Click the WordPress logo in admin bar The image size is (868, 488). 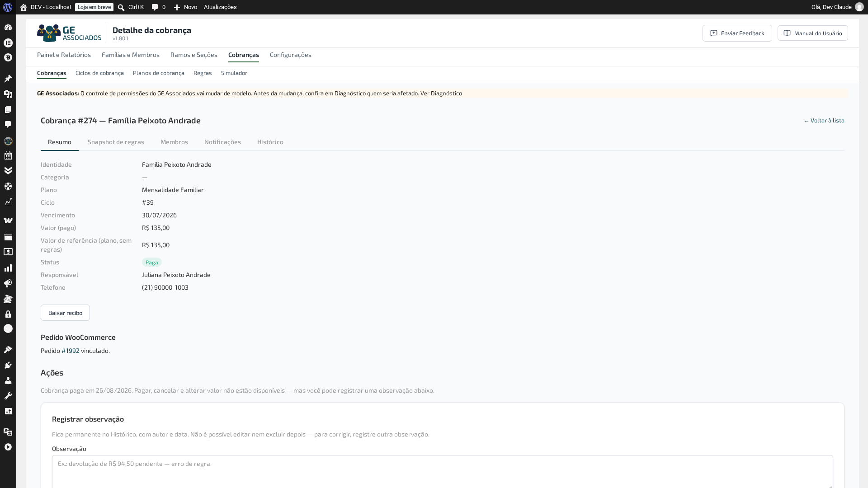[x=8, y=7]
